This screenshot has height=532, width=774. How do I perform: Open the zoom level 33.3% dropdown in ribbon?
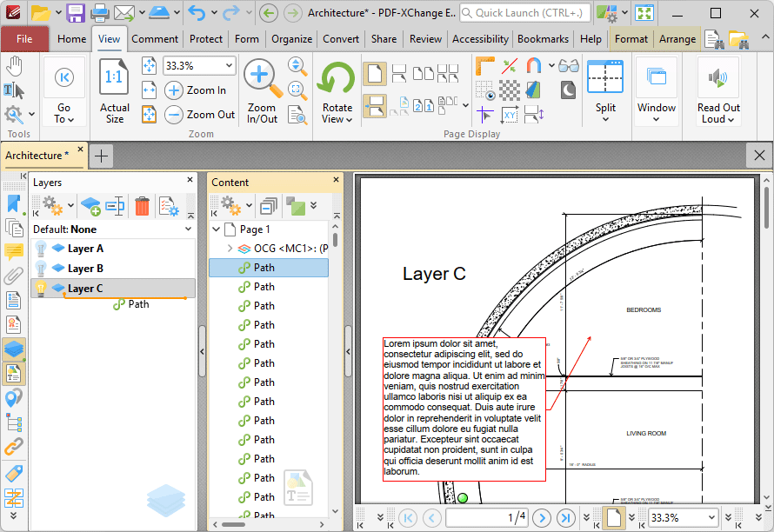[x=229, y=66]
